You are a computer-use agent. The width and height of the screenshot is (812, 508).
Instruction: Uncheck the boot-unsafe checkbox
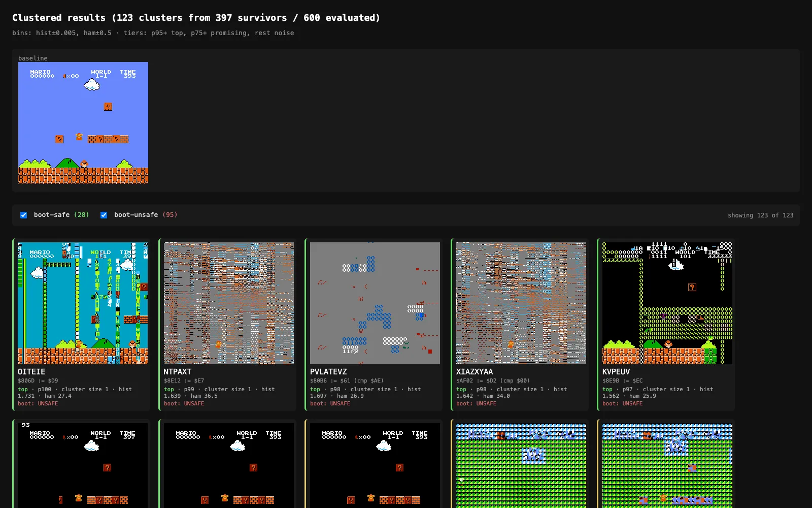click(104, 215)
